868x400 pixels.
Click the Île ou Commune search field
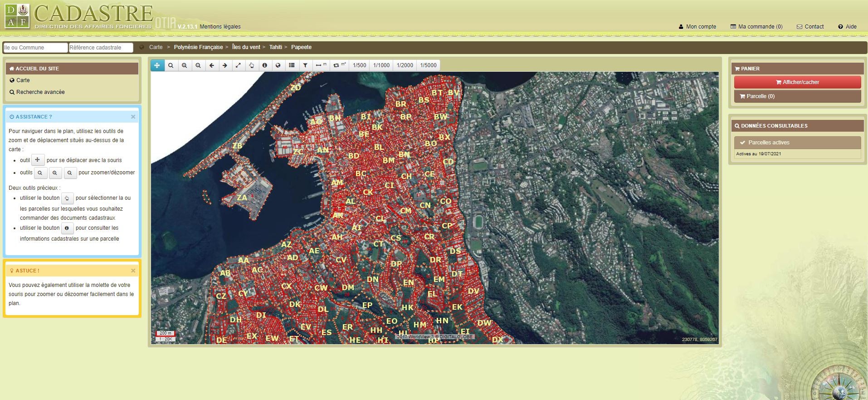point(35,48)
